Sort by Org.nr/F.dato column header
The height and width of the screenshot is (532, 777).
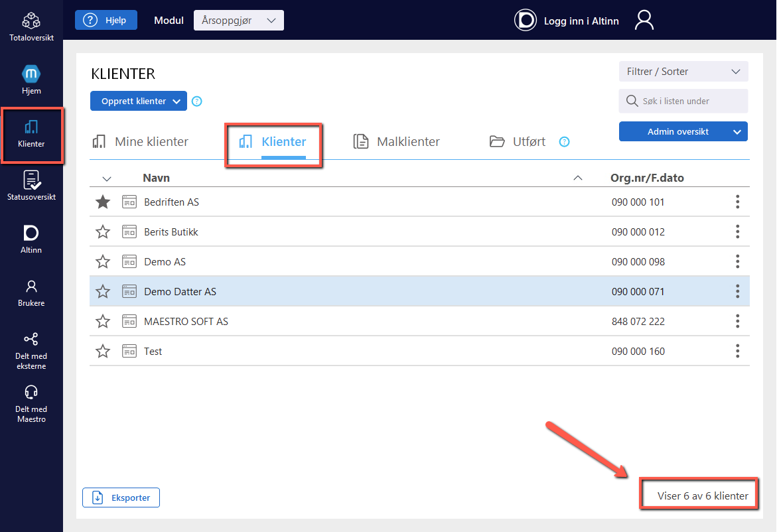point(647,178)
